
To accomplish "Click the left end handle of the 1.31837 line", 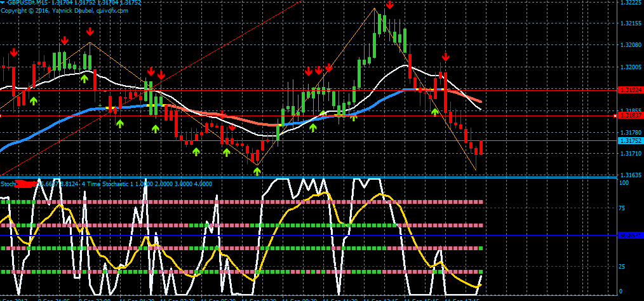I will click(x=1, y=116).
